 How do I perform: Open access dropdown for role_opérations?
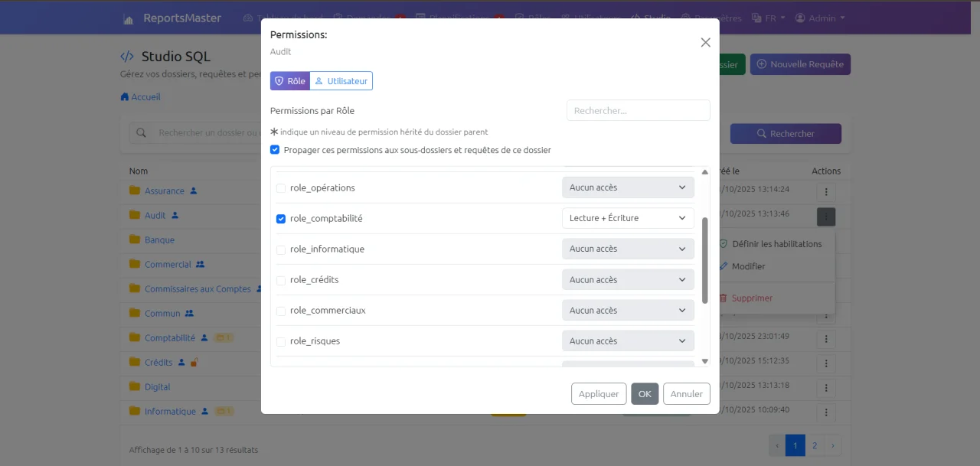point(628,187)
